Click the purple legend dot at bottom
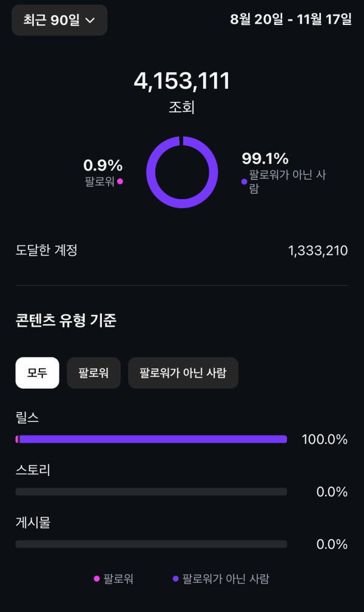This screenshot has height=612, width=364. click(x=176, y=579)
